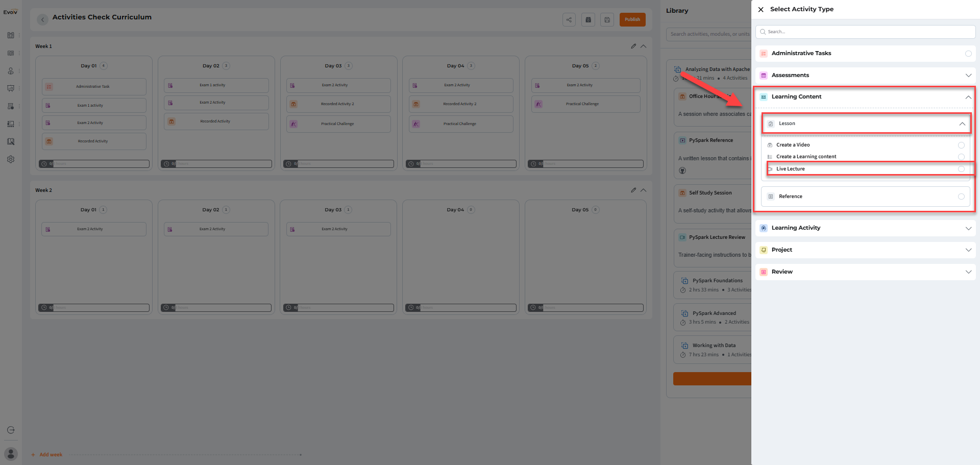Click the Project category icon

pyautogui.click(x=764, y=250)
